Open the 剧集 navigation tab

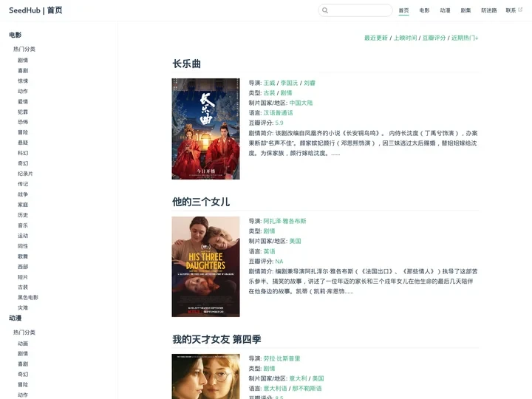tap(465, 10)
